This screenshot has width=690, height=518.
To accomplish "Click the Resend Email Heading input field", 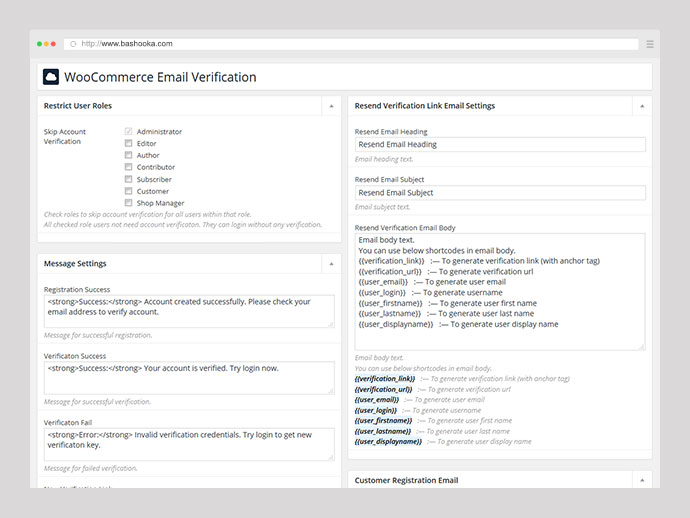I will pyautogui.click(x=500, y=144).
